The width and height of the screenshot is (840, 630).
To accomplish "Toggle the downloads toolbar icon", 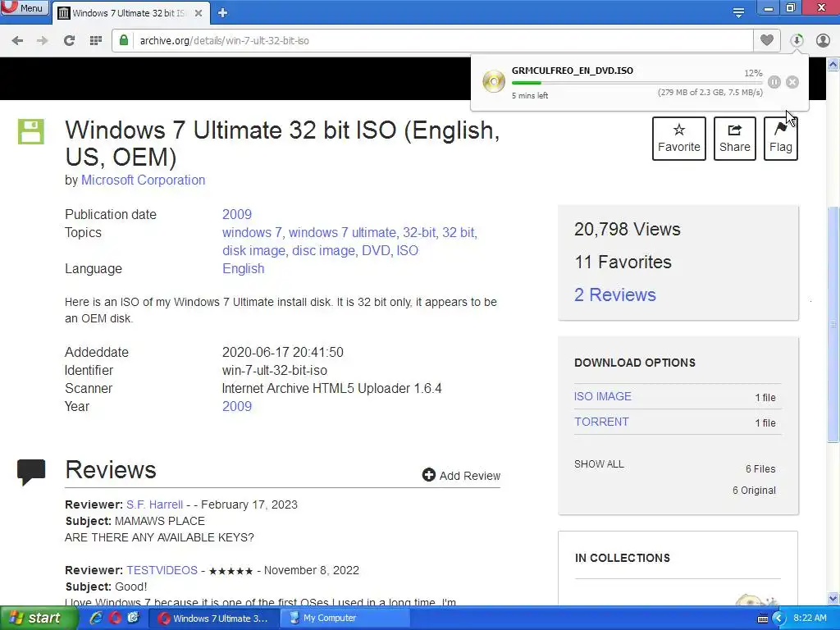I will tap(797, 40).
